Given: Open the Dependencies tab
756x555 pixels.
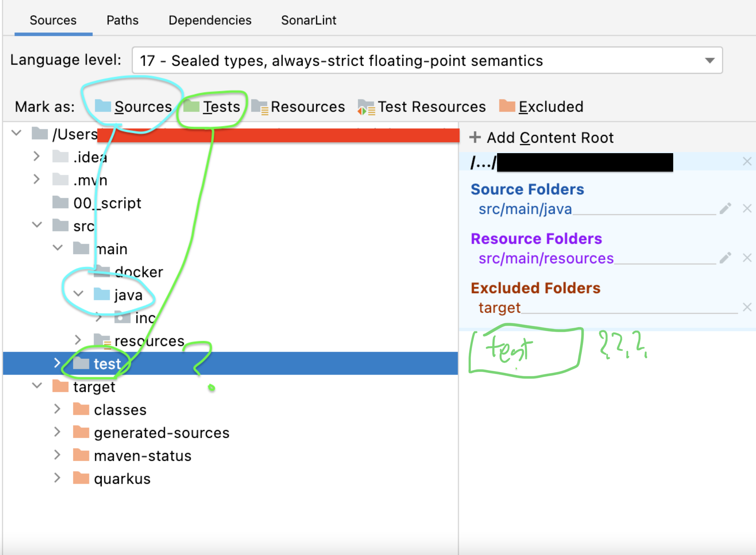Looking at the screenshot, I should pyautogui.click(x=210, y=20).
